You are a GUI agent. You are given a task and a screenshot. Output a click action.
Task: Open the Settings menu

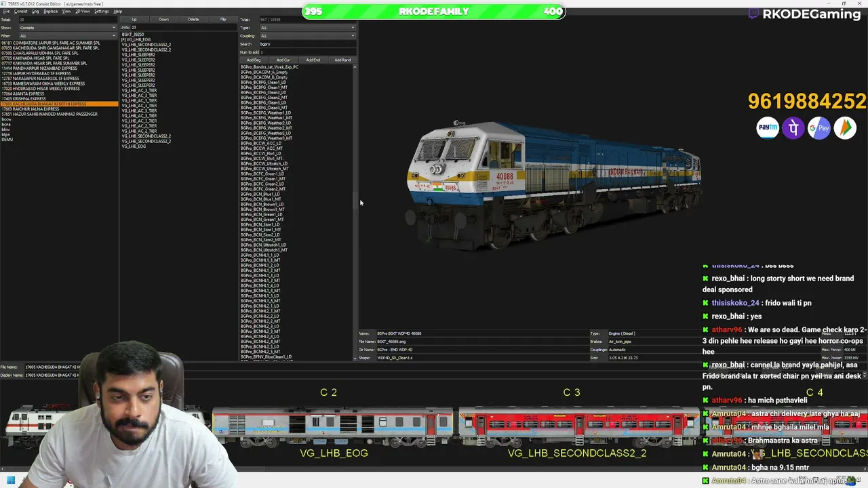click(x=101, y=12)
